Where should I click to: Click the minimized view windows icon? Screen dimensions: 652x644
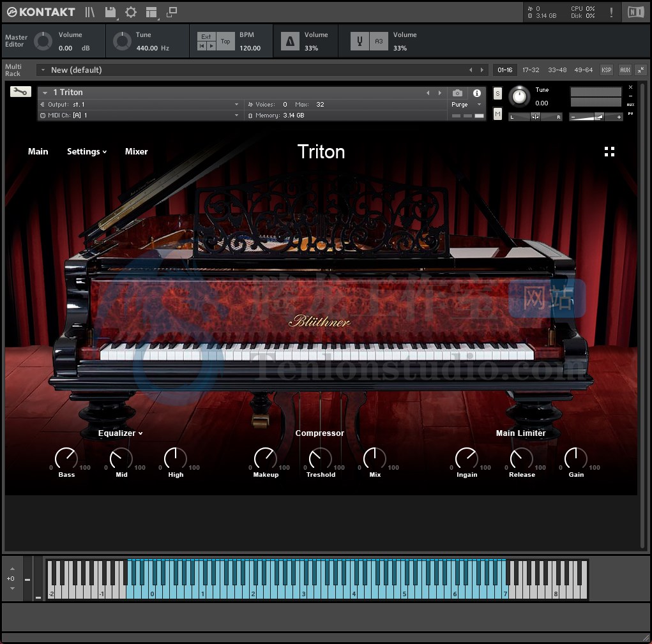(172, 12)
